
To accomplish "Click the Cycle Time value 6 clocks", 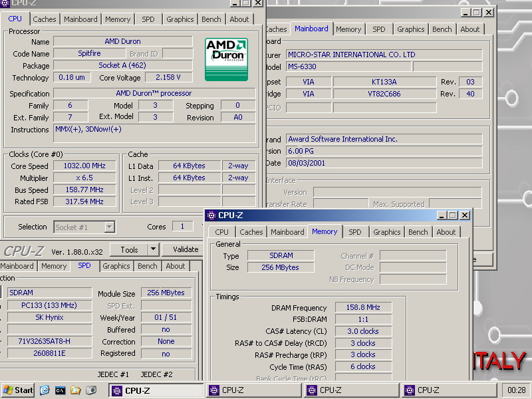I will click(x=363, y=366).
